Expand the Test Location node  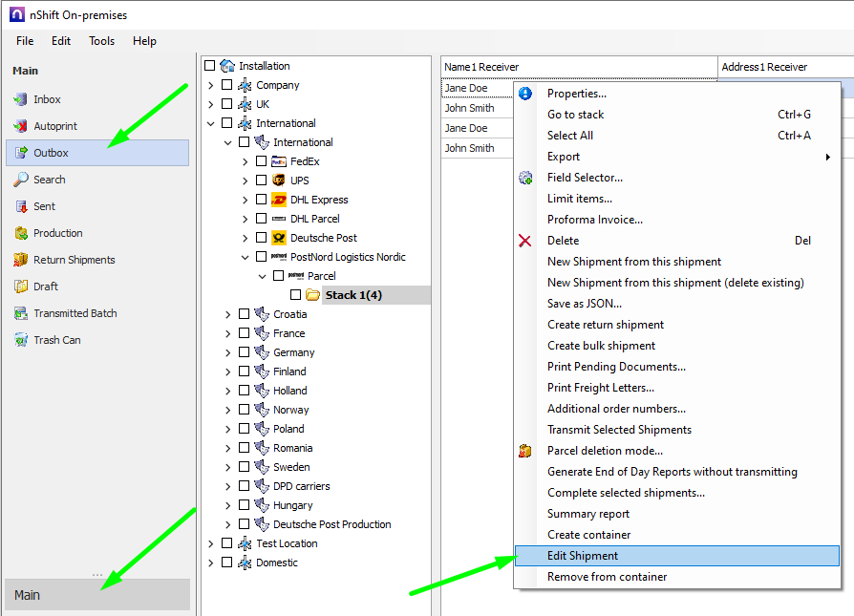211,543
